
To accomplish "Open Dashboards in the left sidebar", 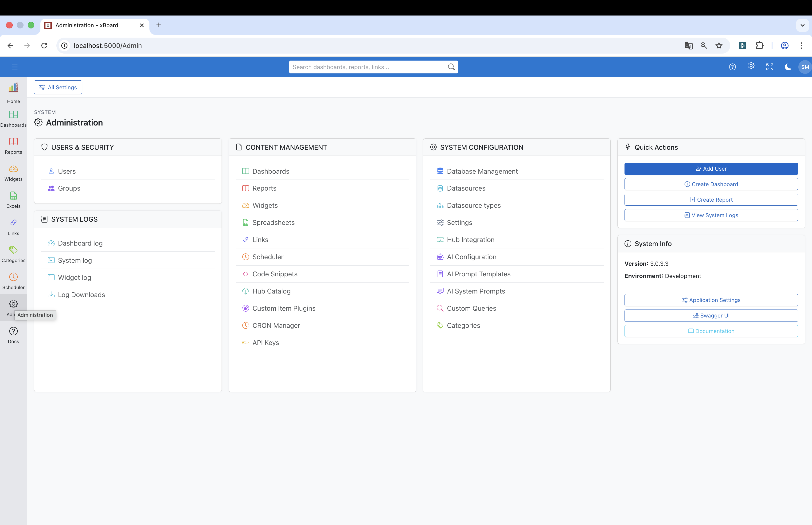I will click(x=13, y=119).
